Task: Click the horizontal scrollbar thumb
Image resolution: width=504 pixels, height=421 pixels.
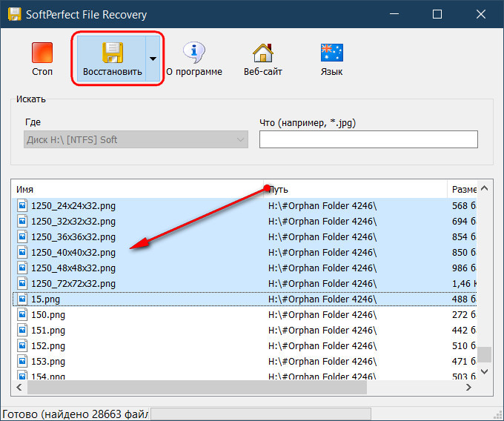Action: click(x=197, y=387)
